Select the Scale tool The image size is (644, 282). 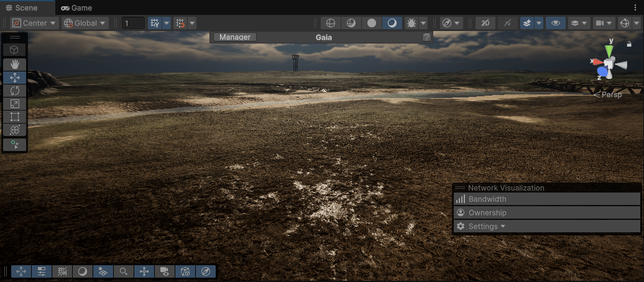(x=14, y=104)
